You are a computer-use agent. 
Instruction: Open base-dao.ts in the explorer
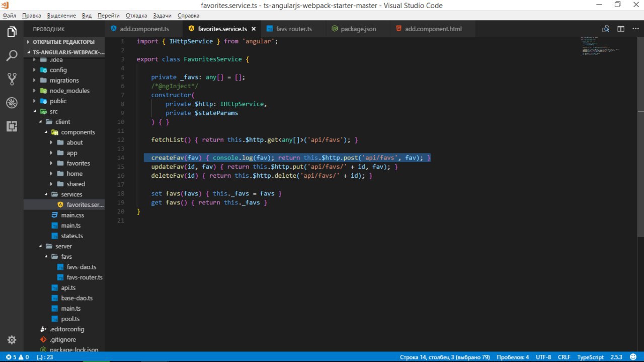(64, 298)
